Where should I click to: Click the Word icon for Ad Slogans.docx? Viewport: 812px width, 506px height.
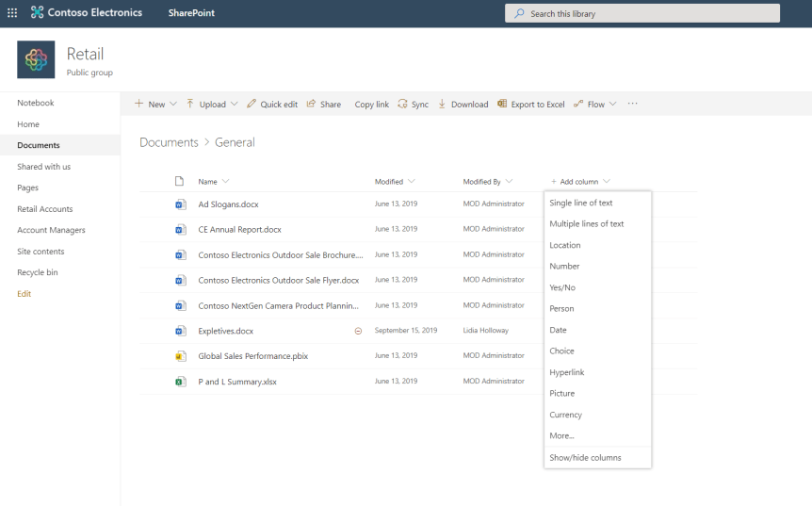180,204
